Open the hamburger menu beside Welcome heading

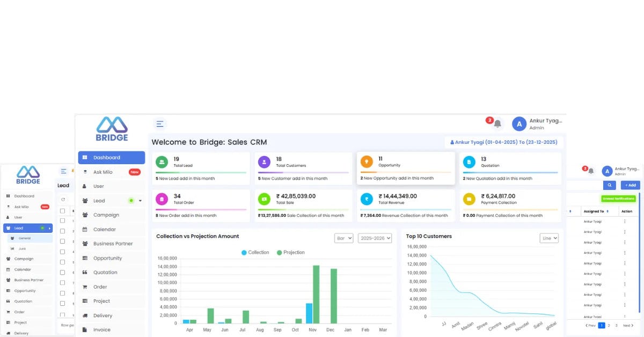pos(160,123)
